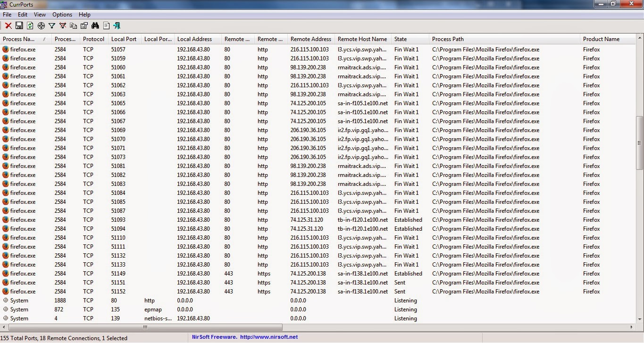Save selected items using the floppy disk icon
This screenshot has height=343, width=644.
pyautogui.click(x=19, y=25)
